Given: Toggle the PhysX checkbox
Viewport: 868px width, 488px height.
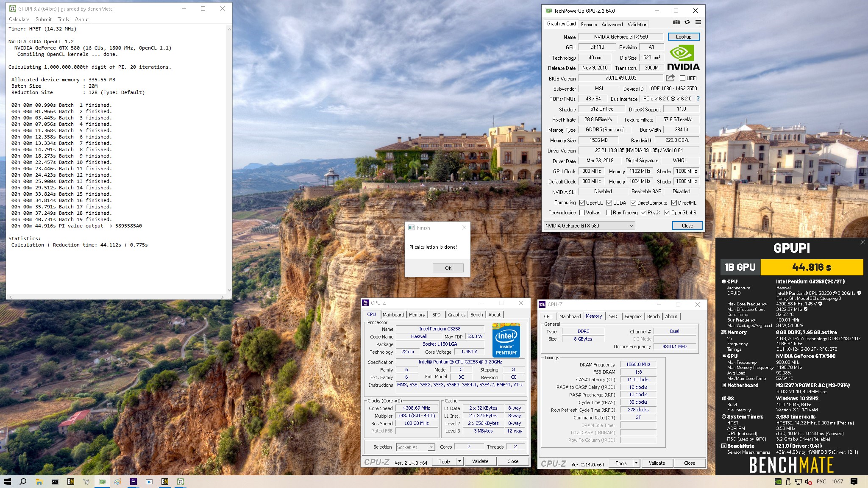Looking at the screenshot, I should click(x=643, y=213).
